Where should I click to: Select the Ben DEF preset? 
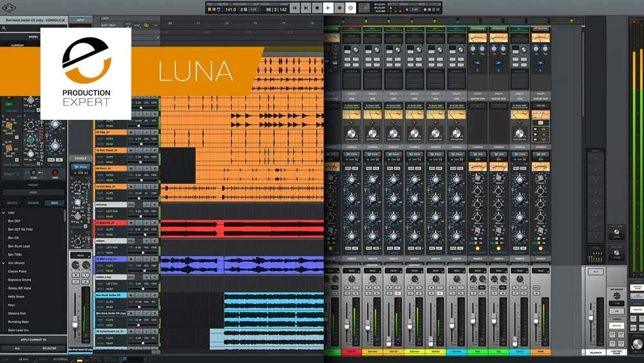pos(14,221)
